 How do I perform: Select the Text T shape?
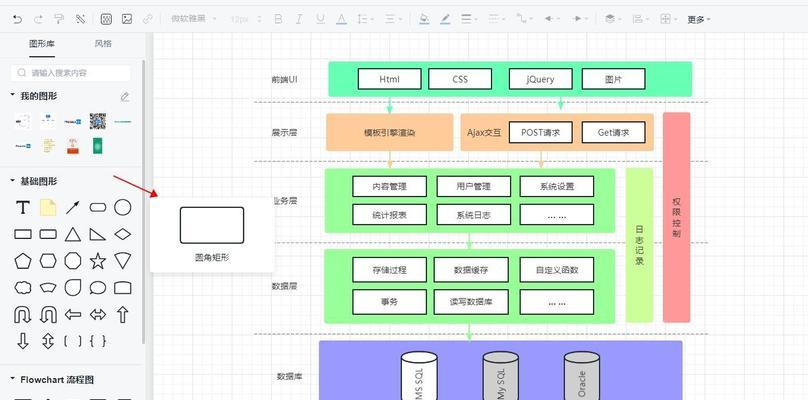pos(23,208)
